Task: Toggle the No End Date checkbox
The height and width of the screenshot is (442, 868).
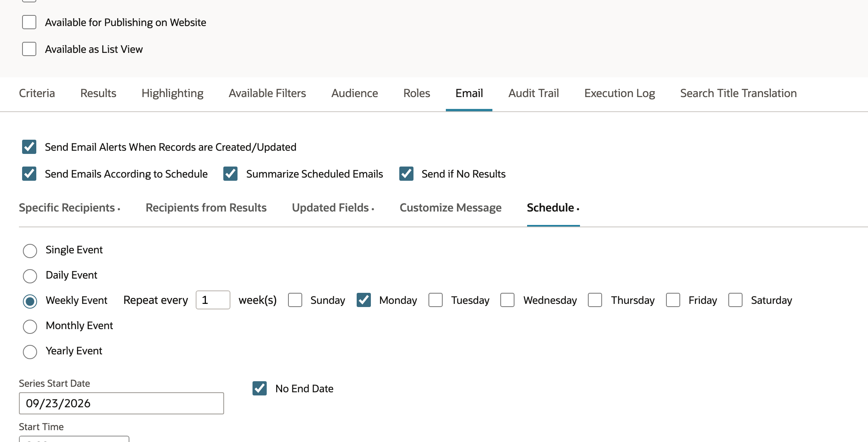Action: [x=260, y=388]
